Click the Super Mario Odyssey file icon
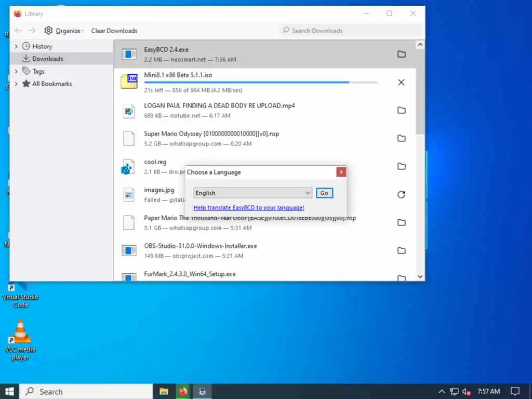This screenshot has height=399, width=532. tap(129, 138)
